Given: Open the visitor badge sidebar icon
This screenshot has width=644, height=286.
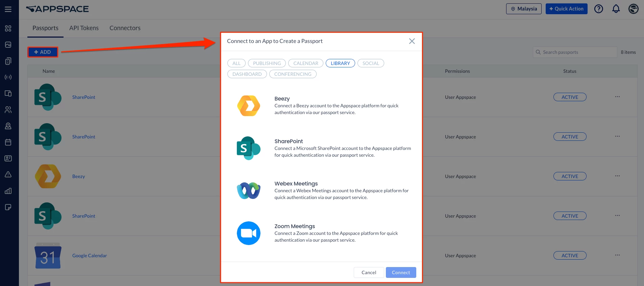Looking at the screenshot, I should point(8,126).
